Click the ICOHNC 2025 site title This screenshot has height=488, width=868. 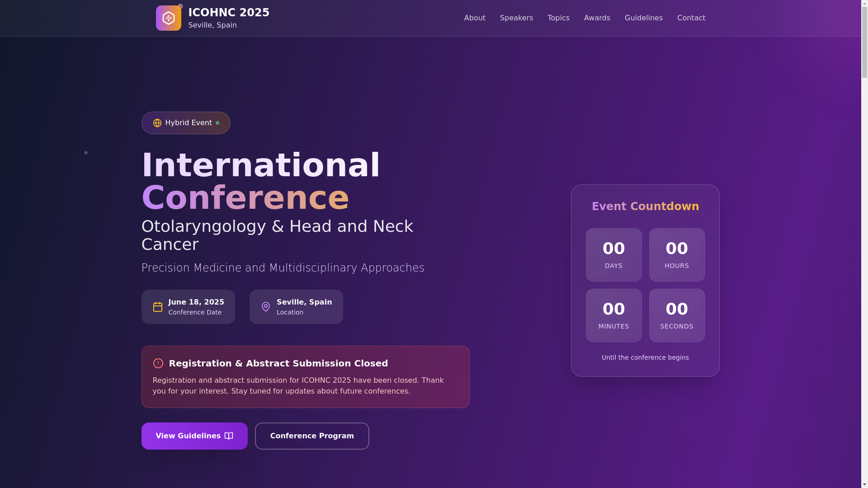coord(229,13)
